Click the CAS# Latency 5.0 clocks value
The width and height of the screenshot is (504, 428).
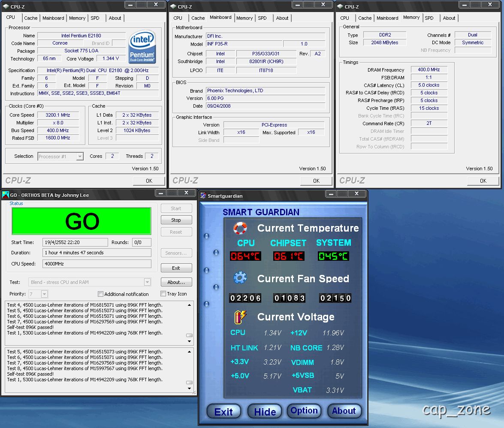(x=429, y=85)
